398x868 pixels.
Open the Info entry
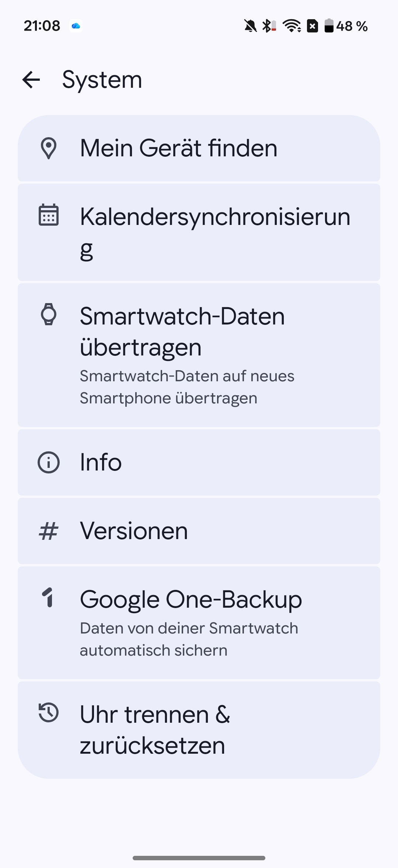tap(199, 462)
